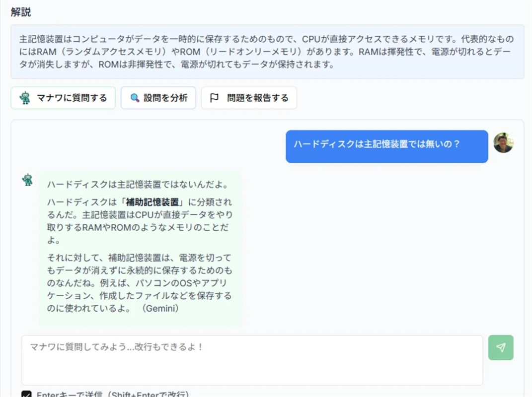Image resolution: width=532 pixels, height=397 pixels.
Task: Click the chat input field
Action: 248,357
